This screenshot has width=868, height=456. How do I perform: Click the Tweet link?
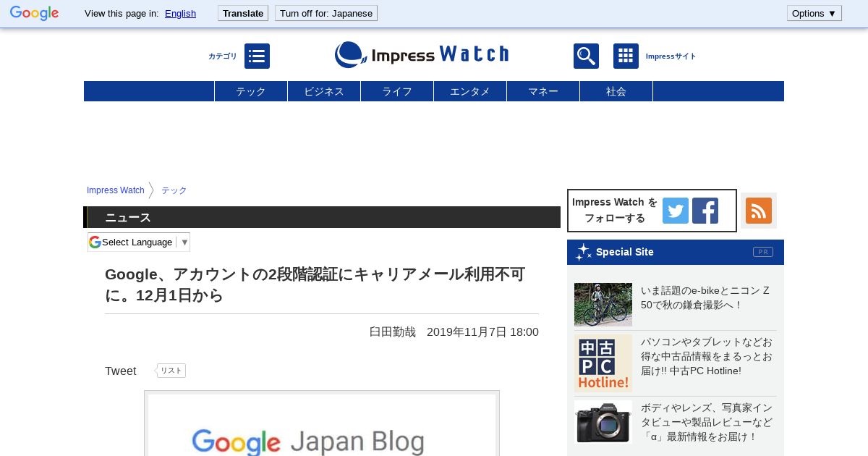point(121,371)
